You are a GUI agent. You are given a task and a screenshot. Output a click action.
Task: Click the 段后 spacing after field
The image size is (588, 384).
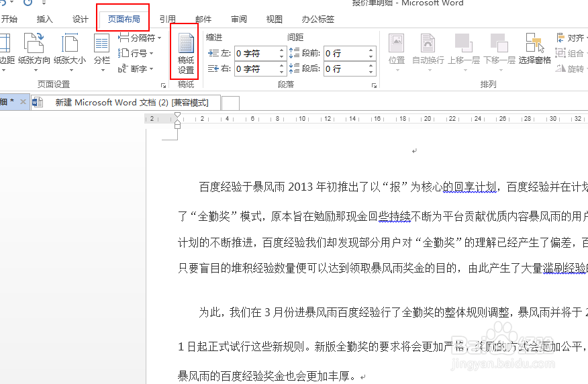tap(346, 69)
